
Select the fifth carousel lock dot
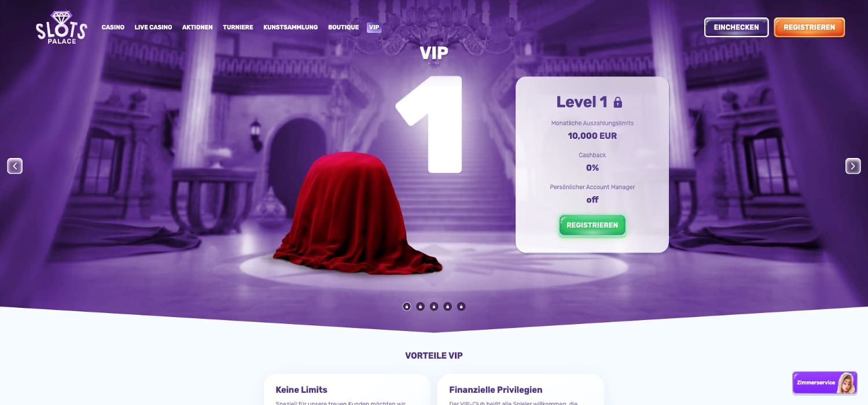coord(461,307)
